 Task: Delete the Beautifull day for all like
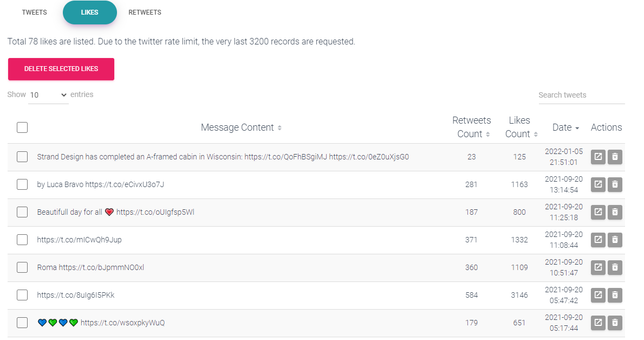coord(615,212)
